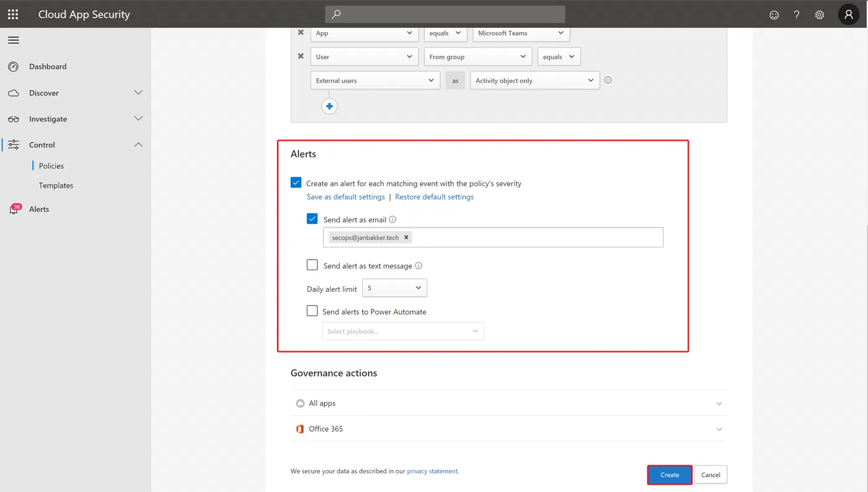868x492 pixels.
Task: Enable Send alerts to Power Automate
Action: tap(312, 311)
